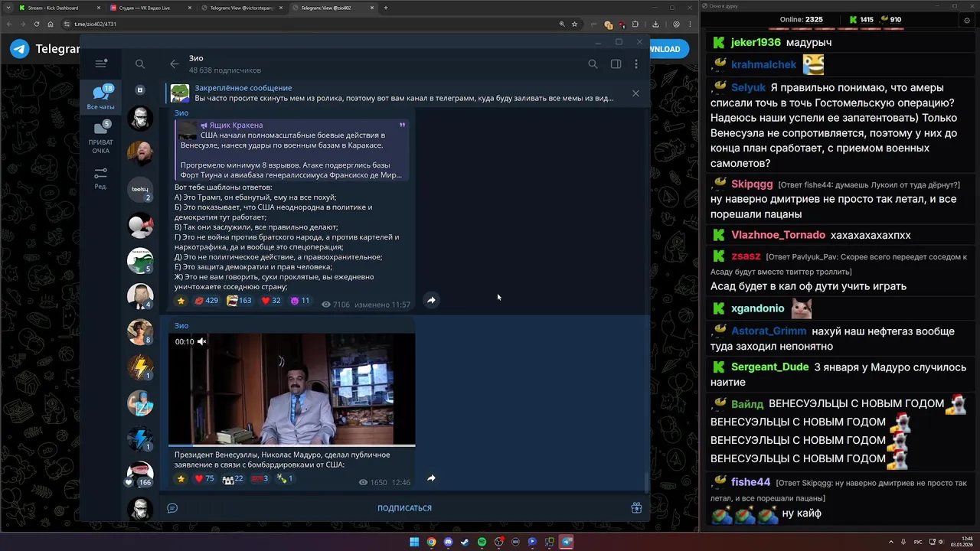Play the Maduro video thumbnail
Screen dimensions: 980x551
292,389
